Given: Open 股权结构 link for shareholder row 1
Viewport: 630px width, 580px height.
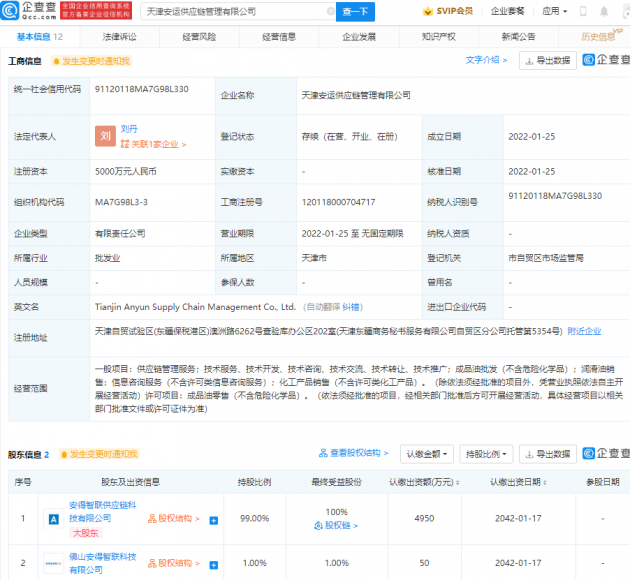Looking at the screenshot, I should (x=174, y=519).
